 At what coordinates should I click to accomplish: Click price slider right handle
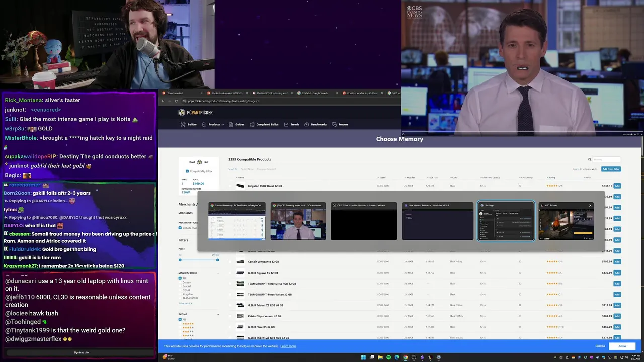tap(217, 260)
